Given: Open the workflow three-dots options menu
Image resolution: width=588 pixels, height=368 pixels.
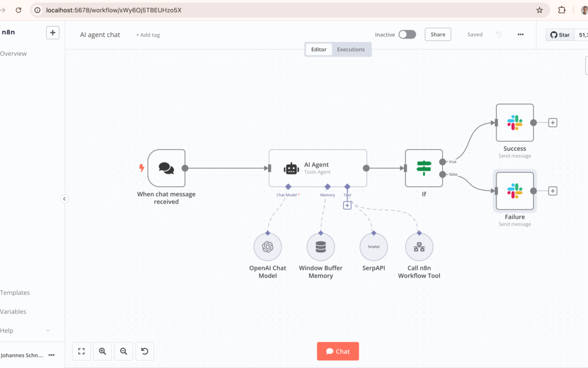Looking at the screenshot, I should click(x=520, y=34).
